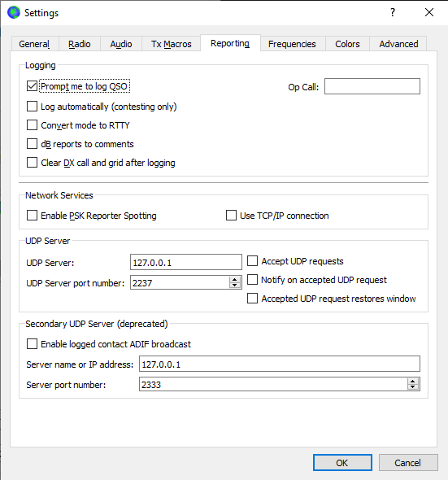
Task: Click the UDP Server address field
Action: click(186, 262)
